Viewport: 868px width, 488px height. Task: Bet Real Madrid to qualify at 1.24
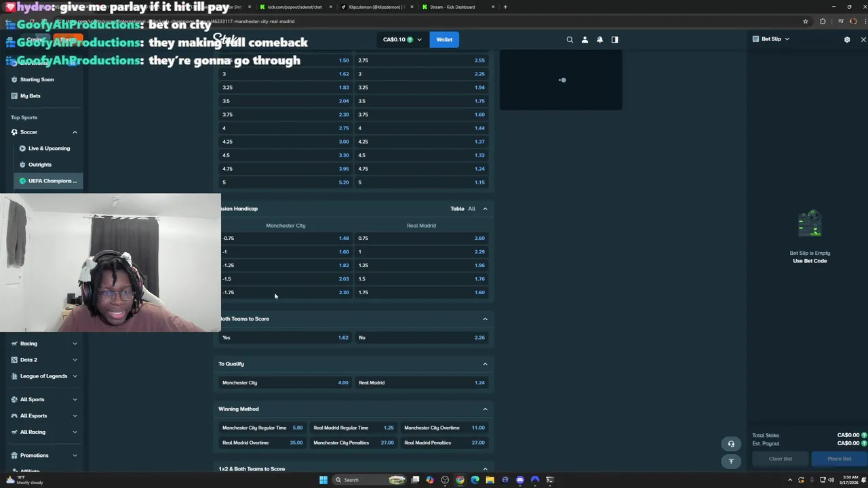point(421,383)
